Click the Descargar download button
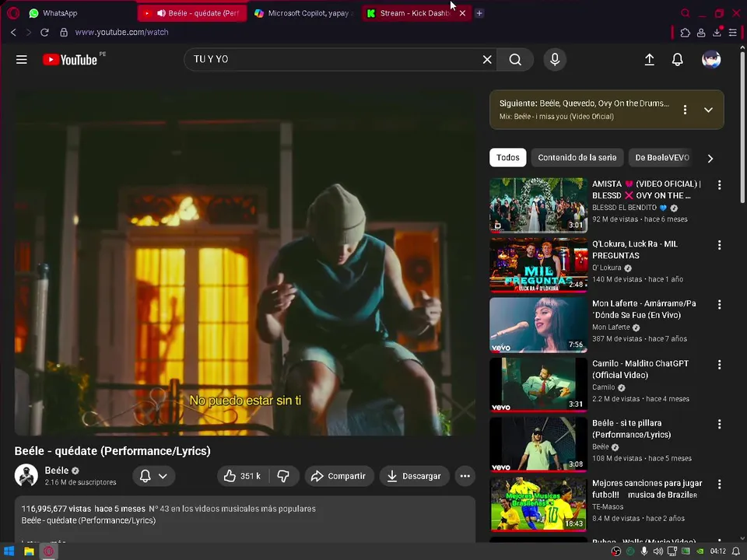The height and width of the screenshot is (560, 747). coord(415,476)
